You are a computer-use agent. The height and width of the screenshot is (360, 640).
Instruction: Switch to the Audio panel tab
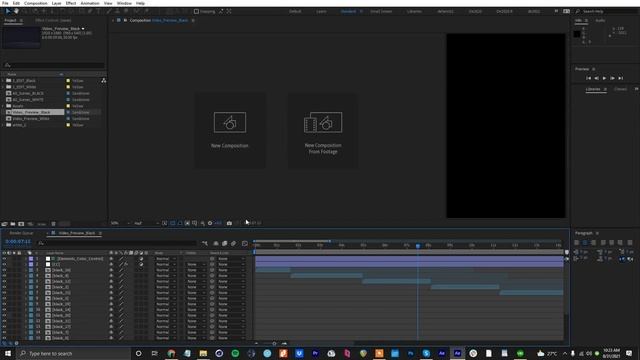tap(600, 20)
